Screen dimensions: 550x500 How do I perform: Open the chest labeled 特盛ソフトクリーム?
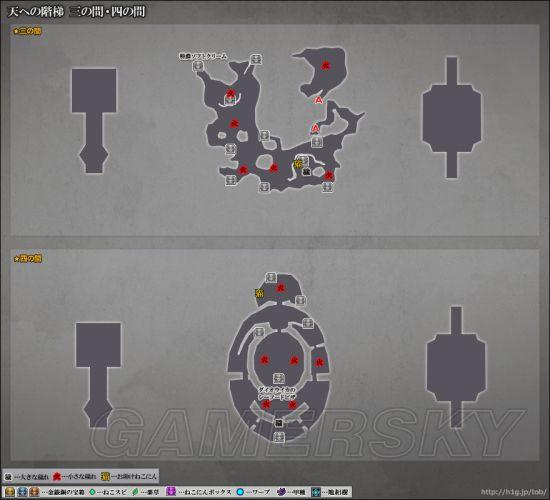(199, 65)
